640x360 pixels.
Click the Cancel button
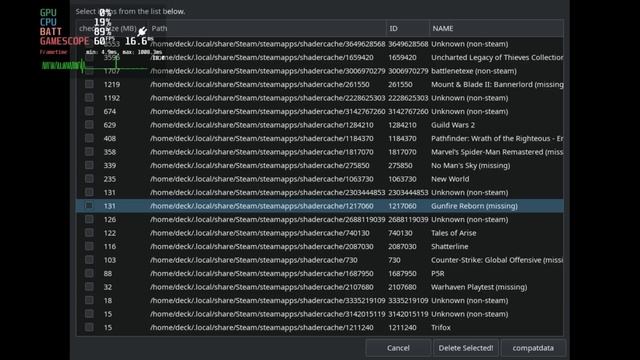pos(398,348)
